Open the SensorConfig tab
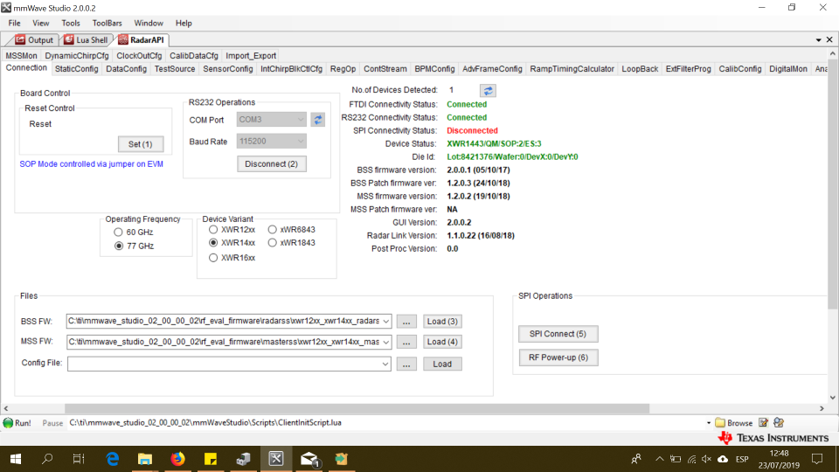This screenshot has width=839, height=472. [228, 69]
